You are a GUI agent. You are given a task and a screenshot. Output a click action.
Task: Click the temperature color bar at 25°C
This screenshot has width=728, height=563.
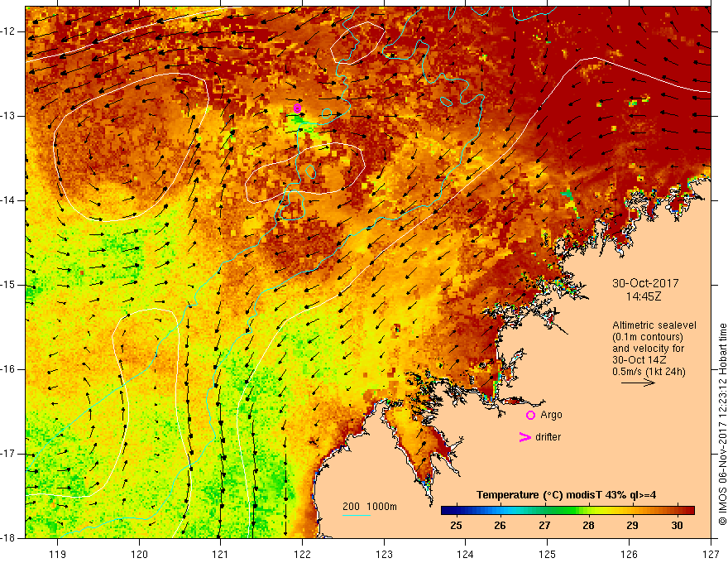click(x=457, y=511)
